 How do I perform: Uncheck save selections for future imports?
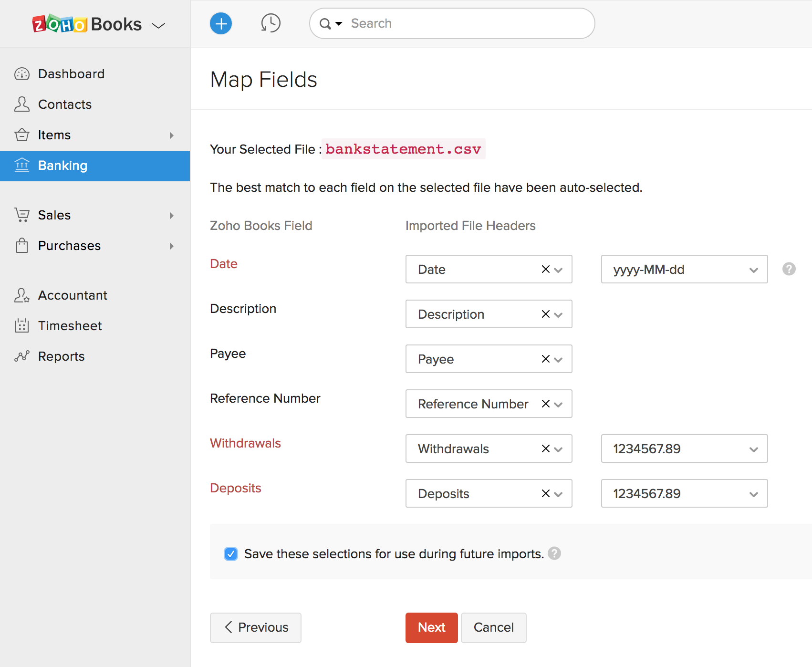[231, 554]
